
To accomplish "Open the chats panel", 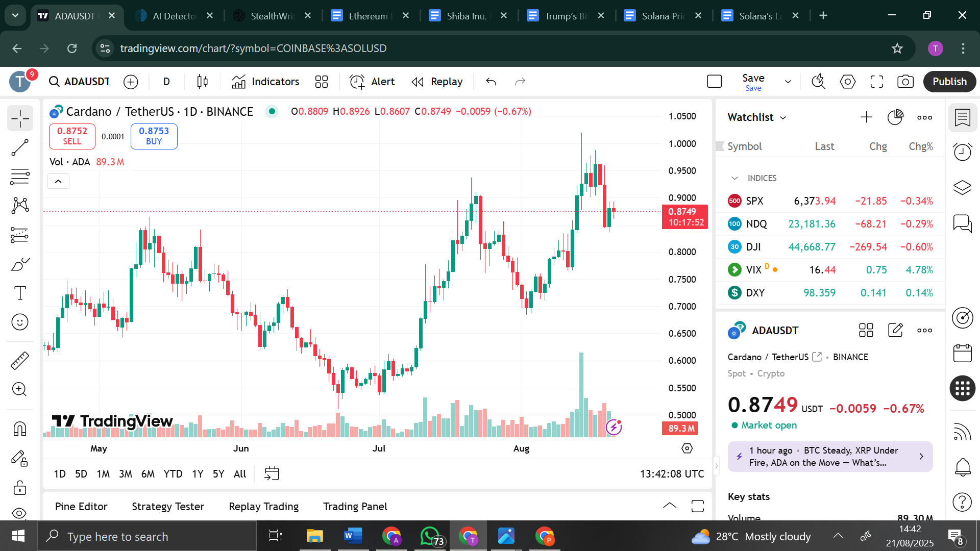I will tap(962, 223).
